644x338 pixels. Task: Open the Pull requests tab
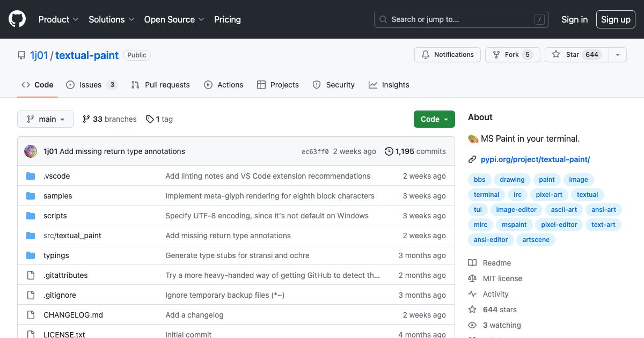pyautogui.click(x=160, y=84)
